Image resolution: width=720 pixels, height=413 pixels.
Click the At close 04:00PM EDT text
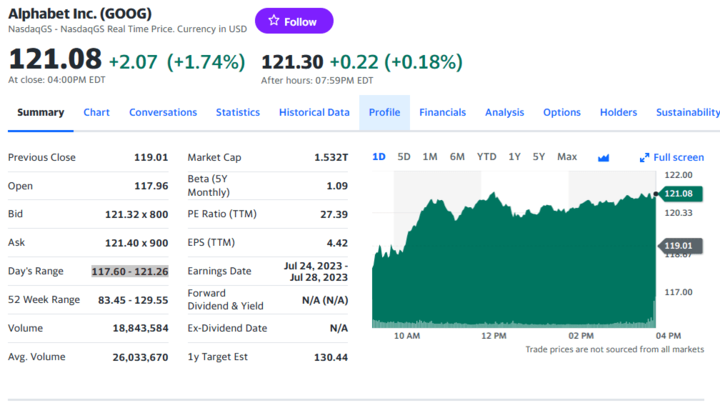point(57,80)
